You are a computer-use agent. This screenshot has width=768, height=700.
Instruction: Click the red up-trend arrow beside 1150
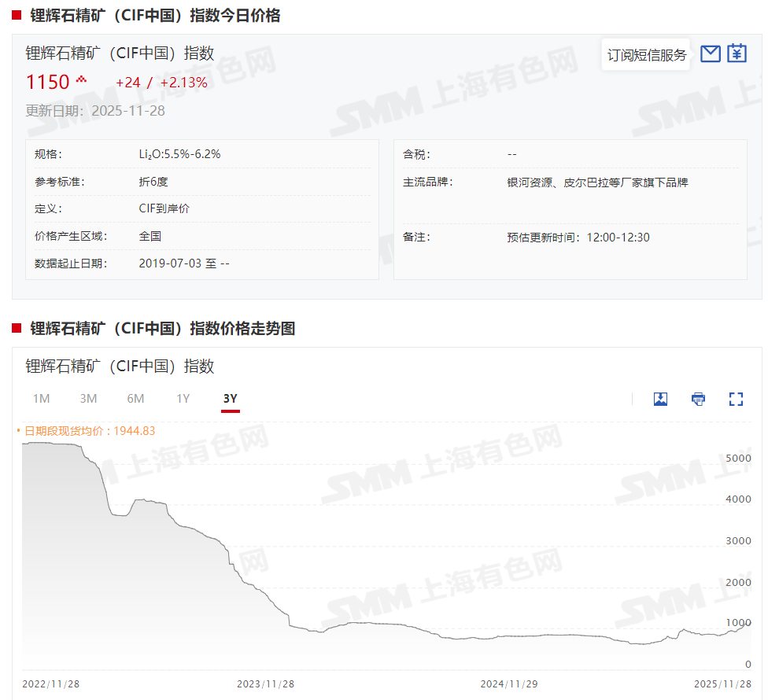point(81,80)
